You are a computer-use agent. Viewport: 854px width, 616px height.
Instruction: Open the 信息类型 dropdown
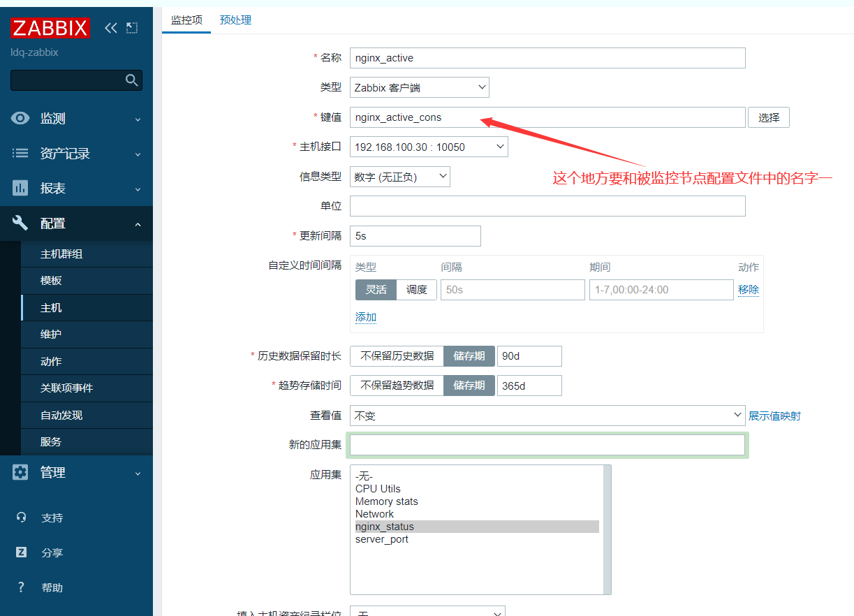click(x=399, y=177)
